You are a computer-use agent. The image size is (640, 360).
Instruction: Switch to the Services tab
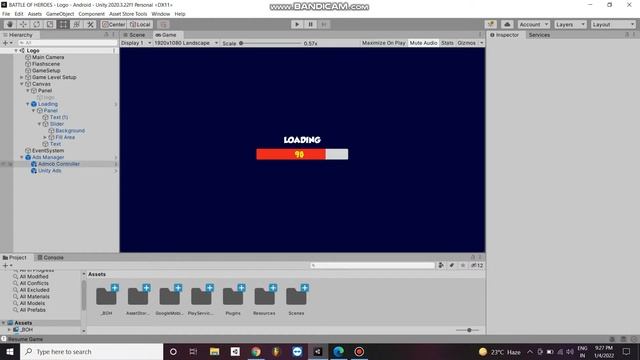point(539,35)
